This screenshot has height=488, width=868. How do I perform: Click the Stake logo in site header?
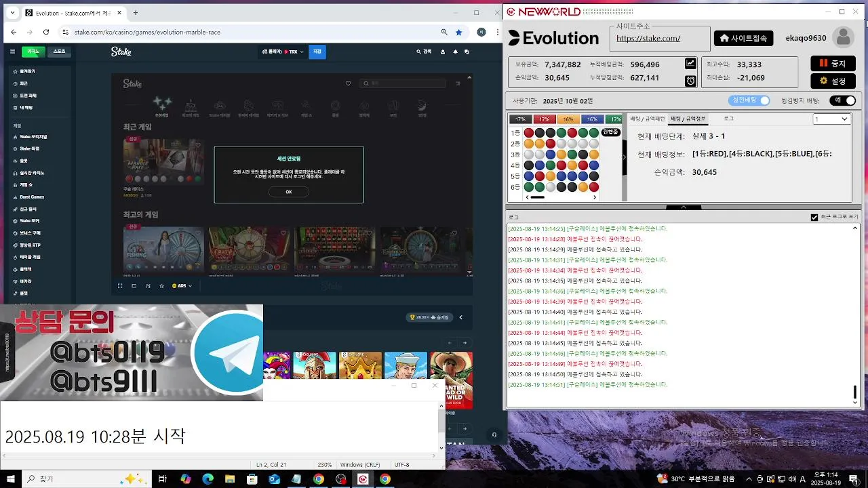point(121,52)
